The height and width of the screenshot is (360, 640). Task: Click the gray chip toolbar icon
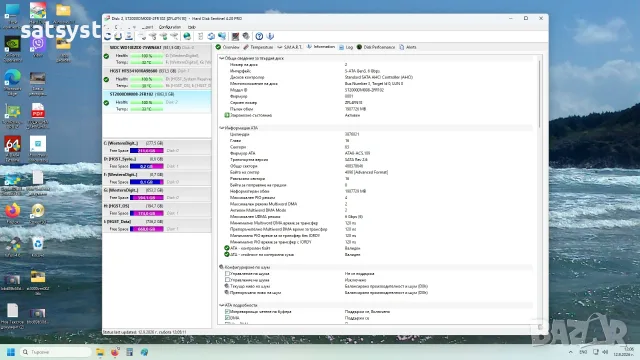point(246,36)
